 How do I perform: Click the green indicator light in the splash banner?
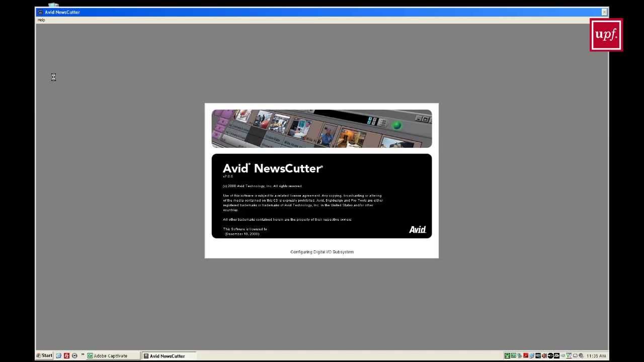click(x=396, y=125)
